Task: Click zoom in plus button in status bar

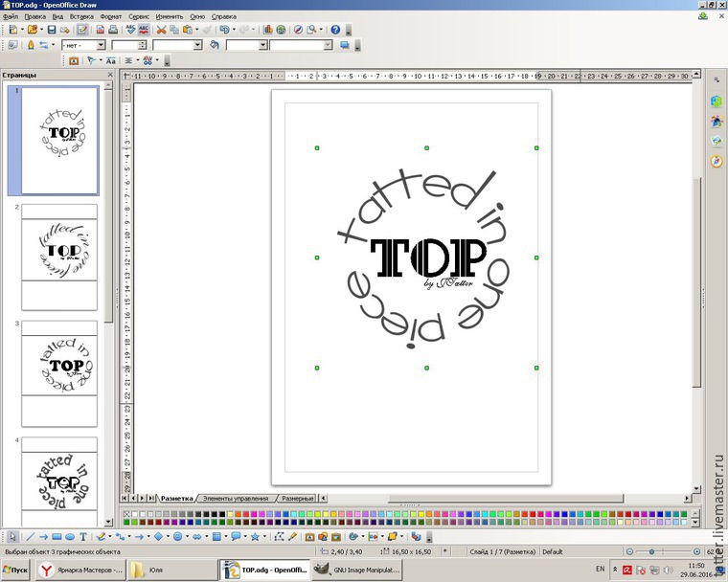Action: tap(697, 551)
